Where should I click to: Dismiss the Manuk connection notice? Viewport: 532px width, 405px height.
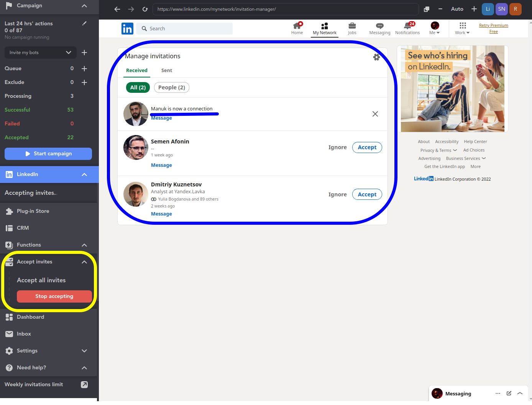click(x=375, y=114)
